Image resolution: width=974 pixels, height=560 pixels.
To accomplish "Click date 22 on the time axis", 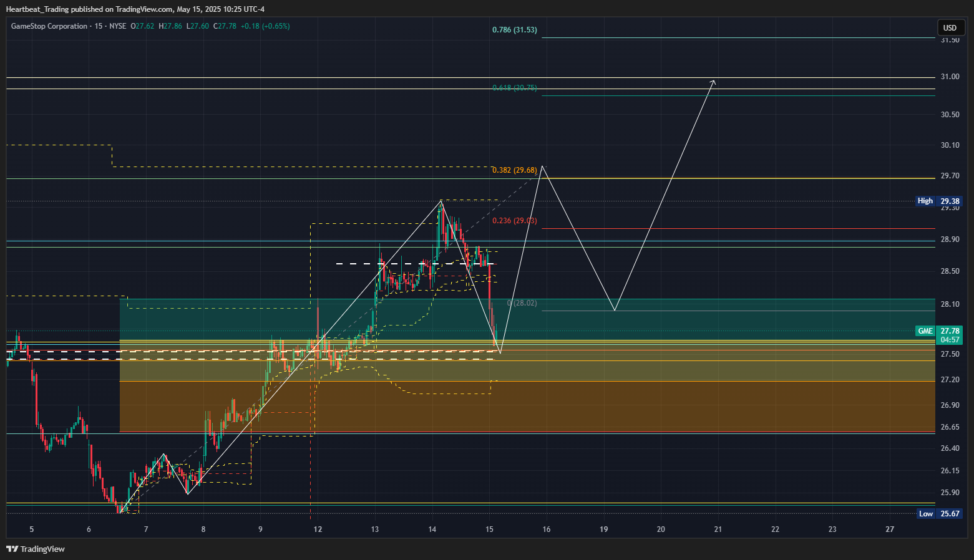I will 776,529.
